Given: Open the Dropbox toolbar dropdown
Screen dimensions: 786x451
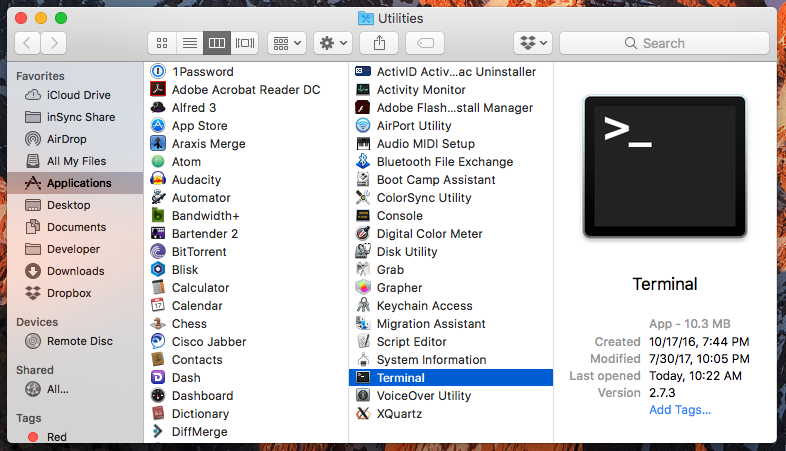Looking at the screenshot, I should [533, 43].
